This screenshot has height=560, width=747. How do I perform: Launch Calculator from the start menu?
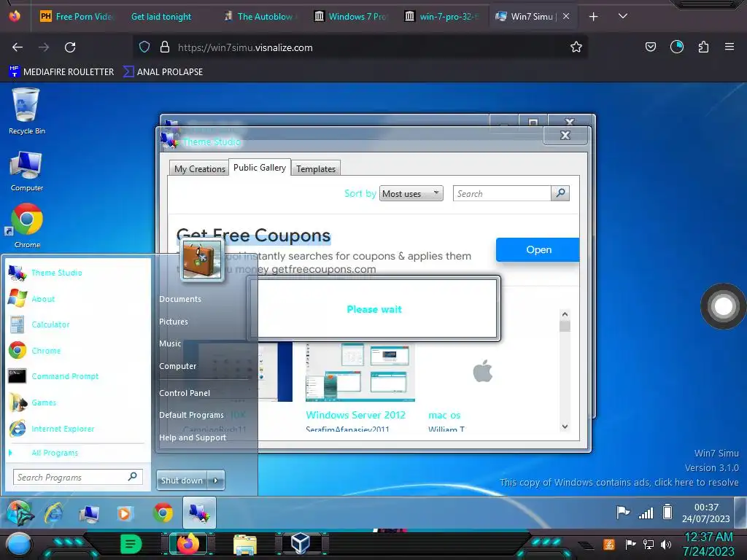point(50,324)
